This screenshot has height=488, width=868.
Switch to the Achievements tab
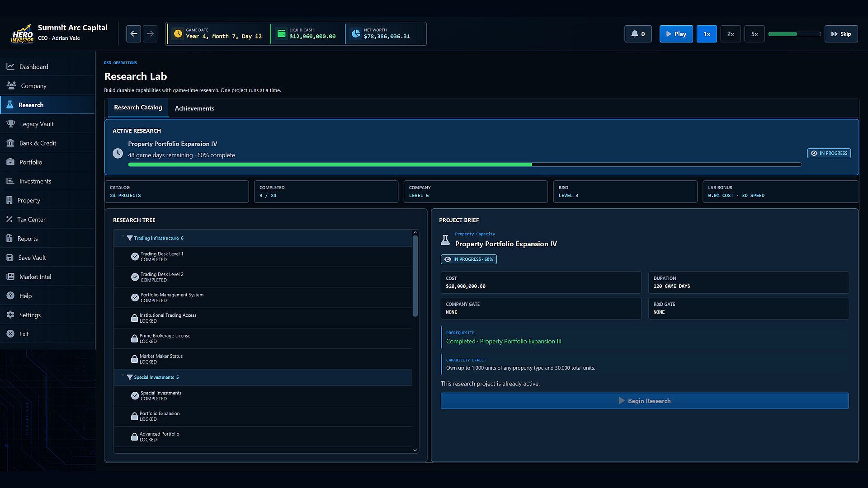click(194, 108)
